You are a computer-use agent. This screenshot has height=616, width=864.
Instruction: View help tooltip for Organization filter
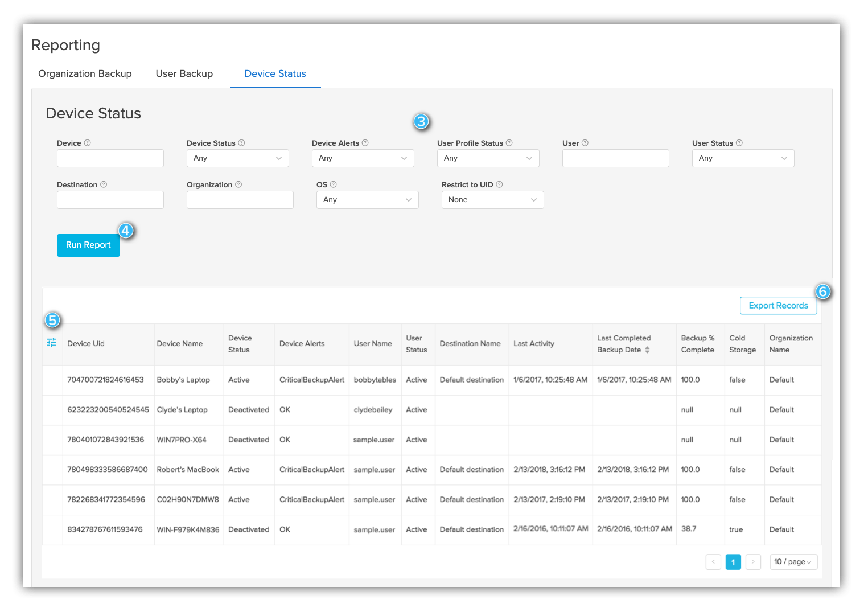pyautogui.click(x=238, y=184)
